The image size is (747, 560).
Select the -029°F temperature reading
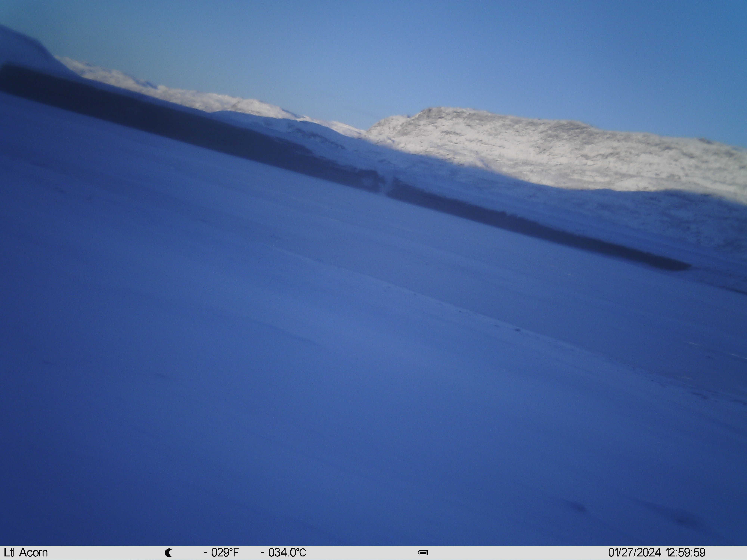(x=221, y=553)
